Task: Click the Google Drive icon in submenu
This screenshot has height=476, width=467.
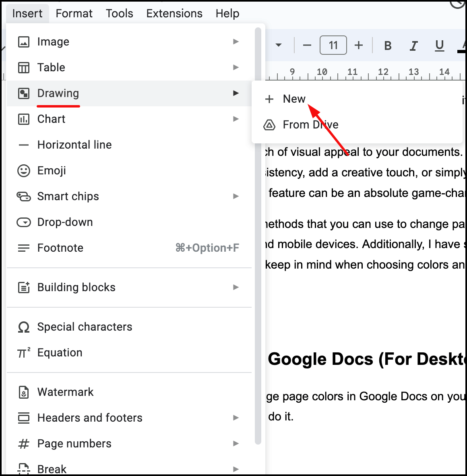Action: pos(269,125)
